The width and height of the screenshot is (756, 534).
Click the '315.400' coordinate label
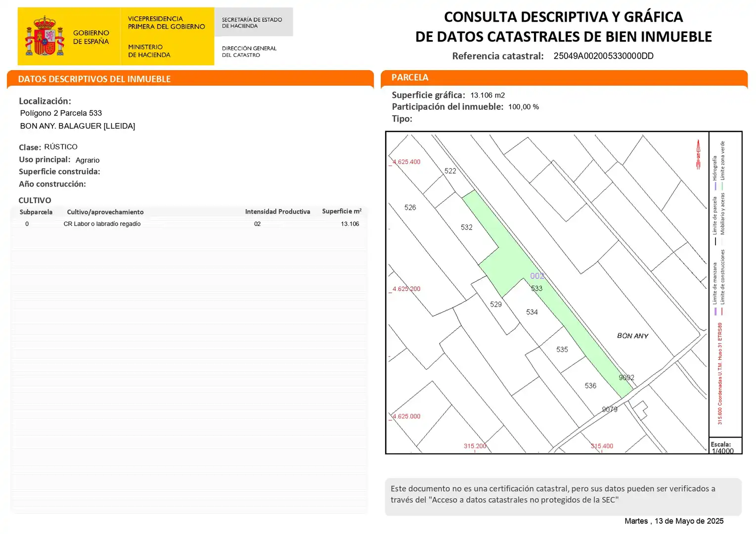pos(602,446)
